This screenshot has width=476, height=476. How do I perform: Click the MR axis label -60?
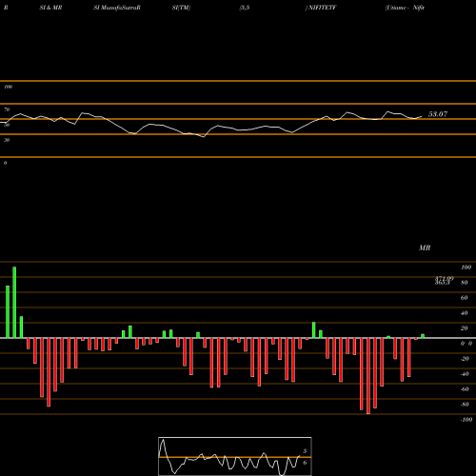click(x=465, y=389)
